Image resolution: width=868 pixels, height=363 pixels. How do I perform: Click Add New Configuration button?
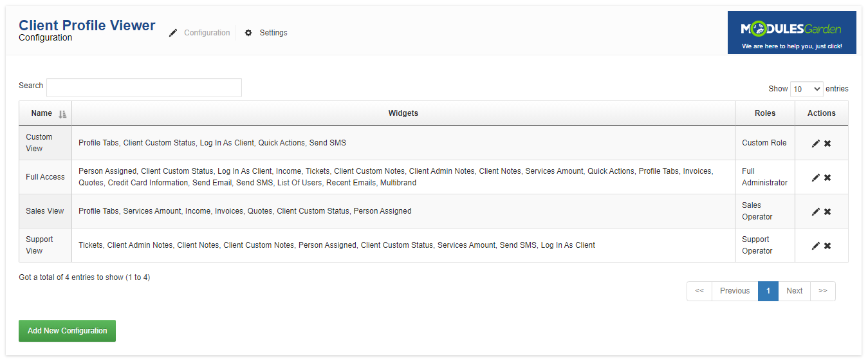point(67,331)
